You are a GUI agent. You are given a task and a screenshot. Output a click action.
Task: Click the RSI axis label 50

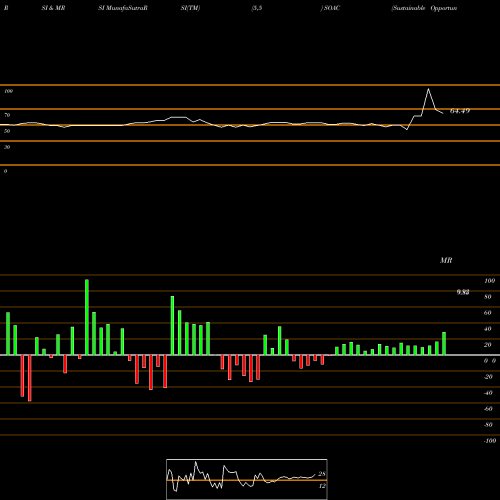click(7, 131)
